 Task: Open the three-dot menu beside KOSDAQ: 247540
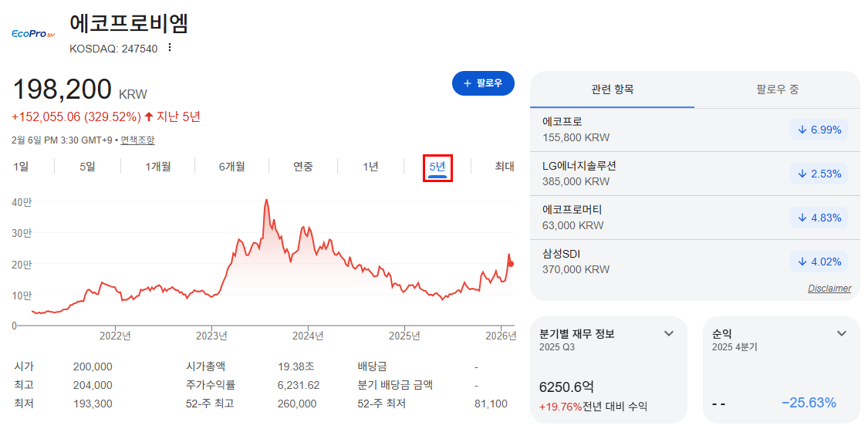coord(170,48)
